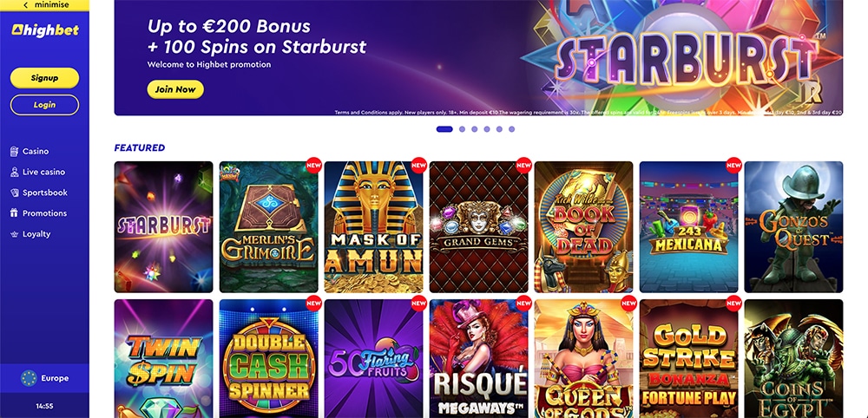Click the Europe flag icon
The height and width of the screenshot is (418, 868).
point(29,378)
